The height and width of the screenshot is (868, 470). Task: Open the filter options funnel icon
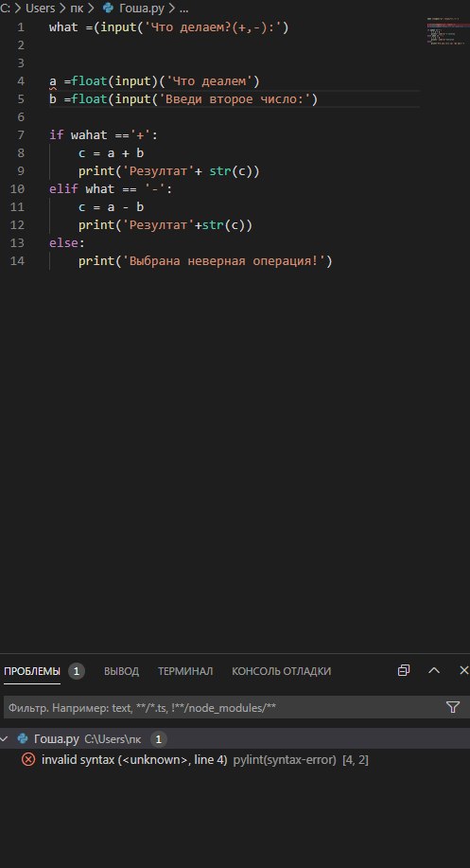(x=452, y=707)
